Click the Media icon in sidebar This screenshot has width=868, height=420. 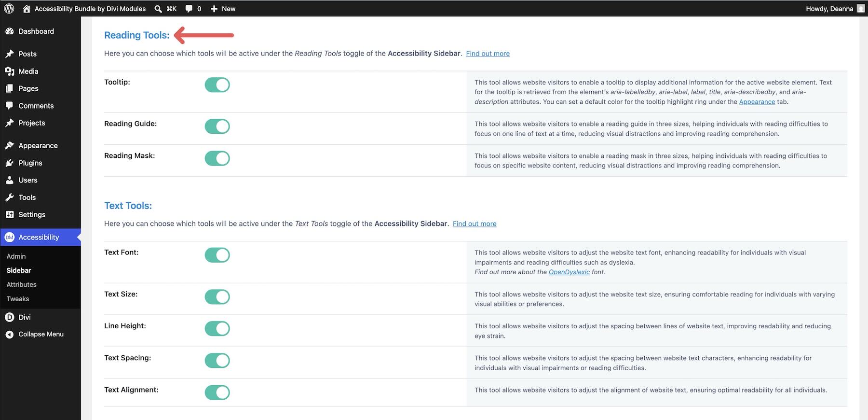click(x=10, y=71)
